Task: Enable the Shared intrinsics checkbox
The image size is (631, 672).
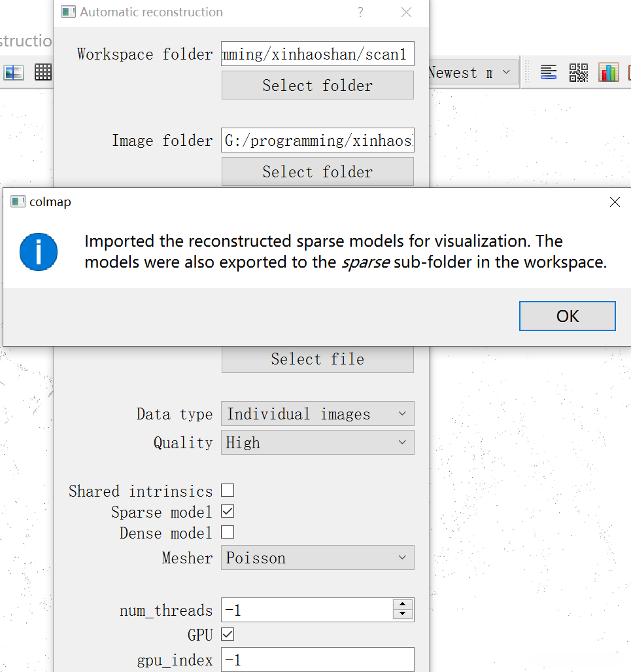Action: [228, 490]
